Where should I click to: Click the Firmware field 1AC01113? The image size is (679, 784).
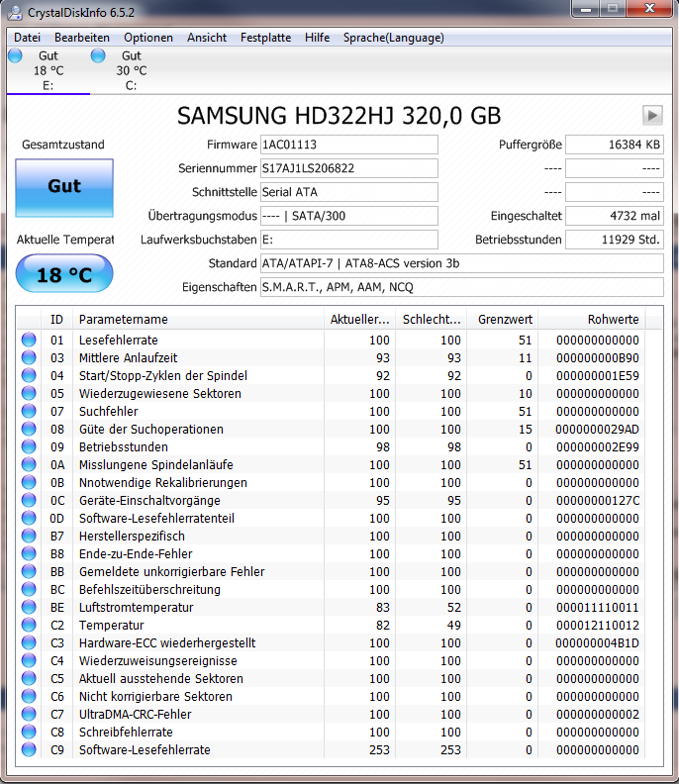pyautogui.click(x=349, y=145)
